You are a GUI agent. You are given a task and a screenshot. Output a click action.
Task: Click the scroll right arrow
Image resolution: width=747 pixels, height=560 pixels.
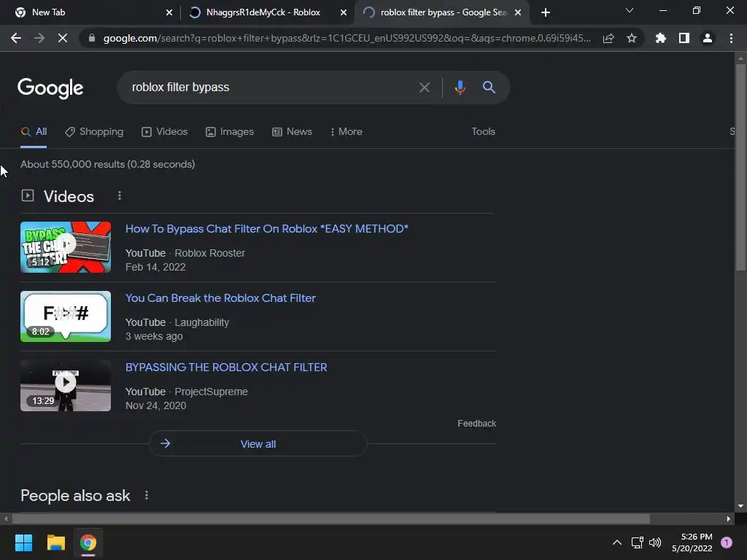click(729, 518)
